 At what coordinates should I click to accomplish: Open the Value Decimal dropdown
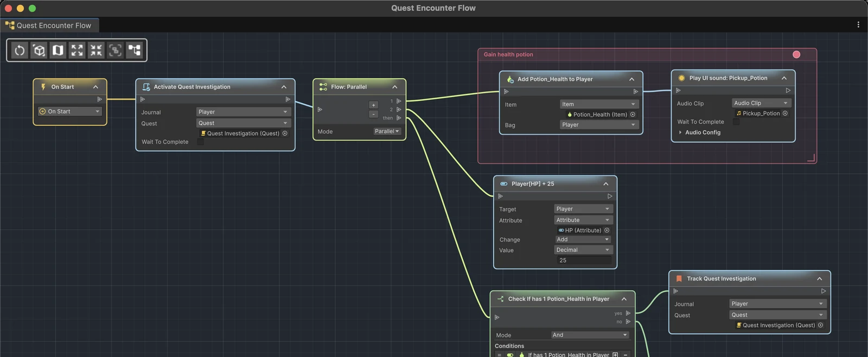coord(583,250)
